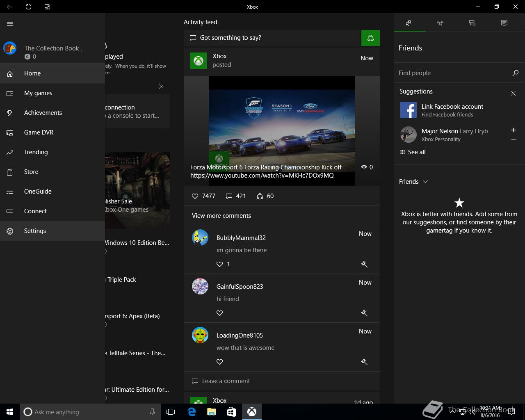This screenshot has width=525, height=420.
Task: Open LoadingOne8105's avatar
Action: [x=200, y=335]
